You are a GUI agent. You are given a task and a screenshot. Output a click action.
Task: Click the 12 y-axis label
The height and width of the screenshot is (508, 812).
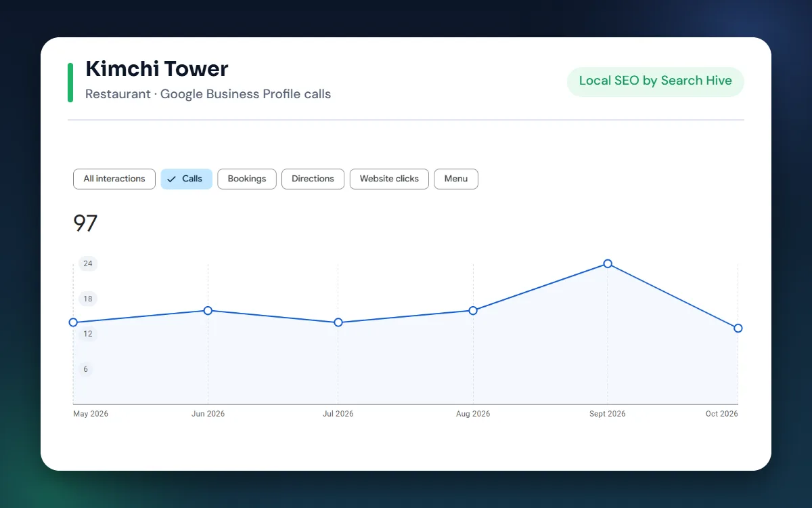click(88, 334)
